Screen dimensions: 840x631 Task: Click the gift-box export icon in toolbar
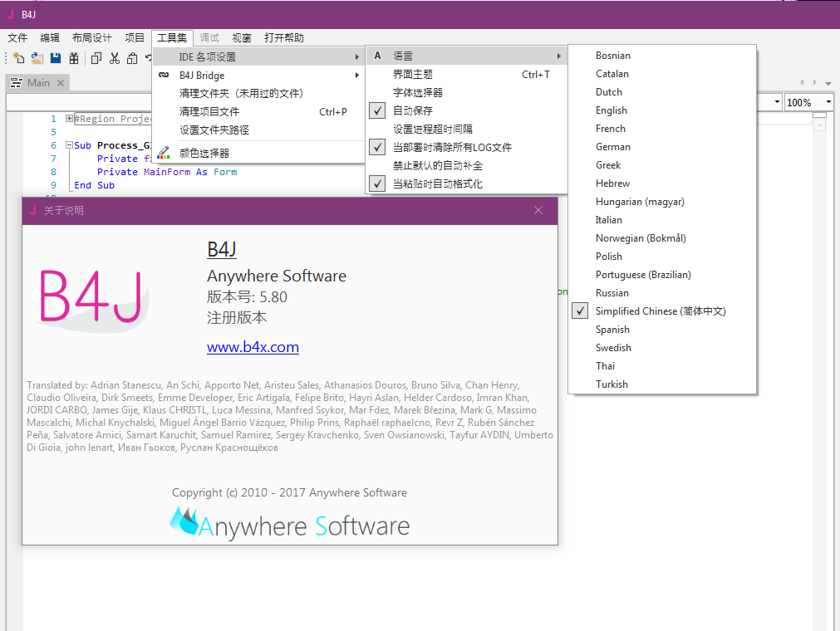pos(74,58)
